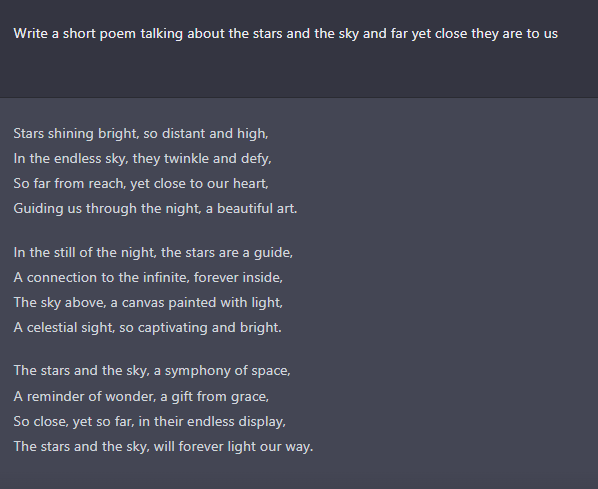Click the line 'A connection to the infinite, forever inside'

pyautogui.click(x=148, y=277)
